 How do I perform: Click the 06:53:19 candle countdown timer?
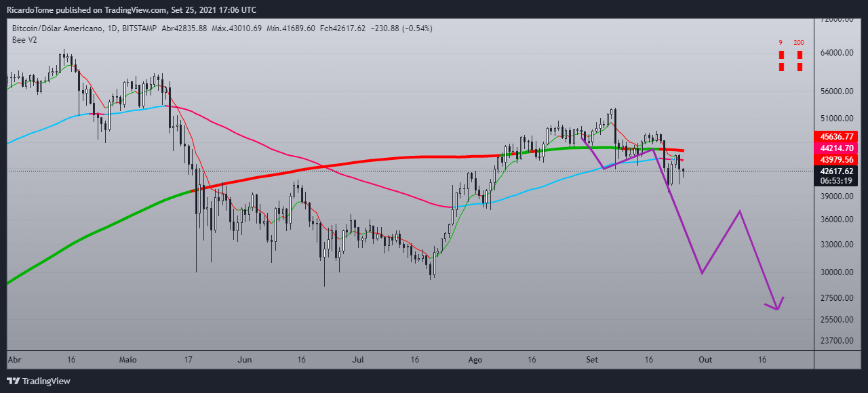(836, 182)
